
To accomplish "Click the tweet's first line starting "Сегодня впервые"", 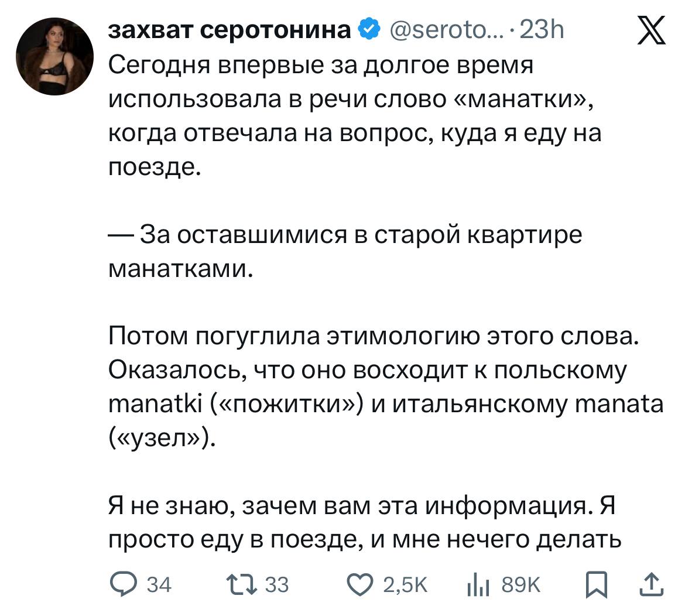I will 321,66.
